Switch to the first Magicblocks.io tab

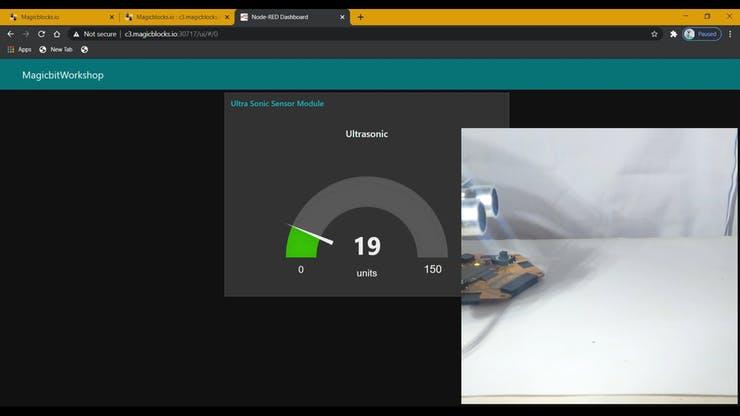60,17
